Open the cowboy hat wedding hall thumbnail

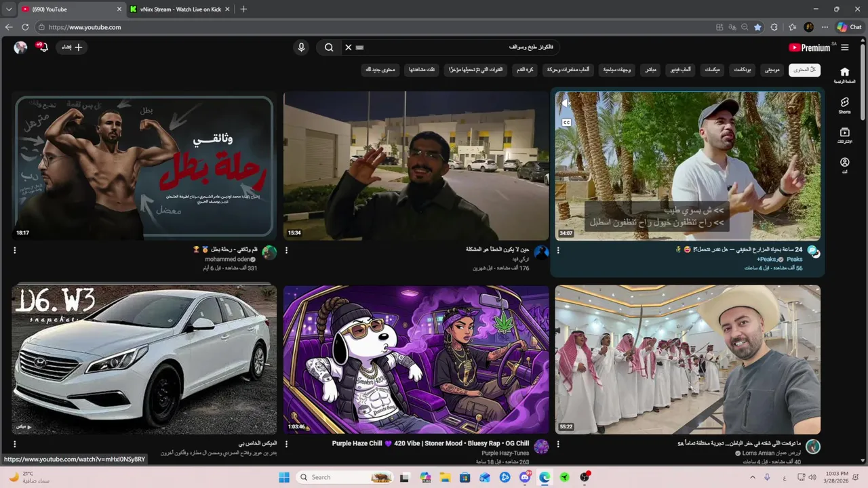pyautogui.click(x=688, y=359)
